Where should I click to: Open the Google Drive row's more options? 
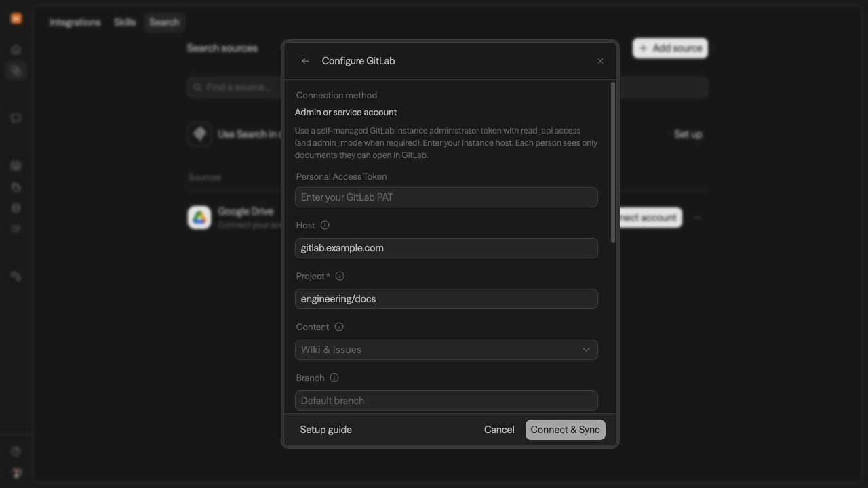click(x=697, y=218)
